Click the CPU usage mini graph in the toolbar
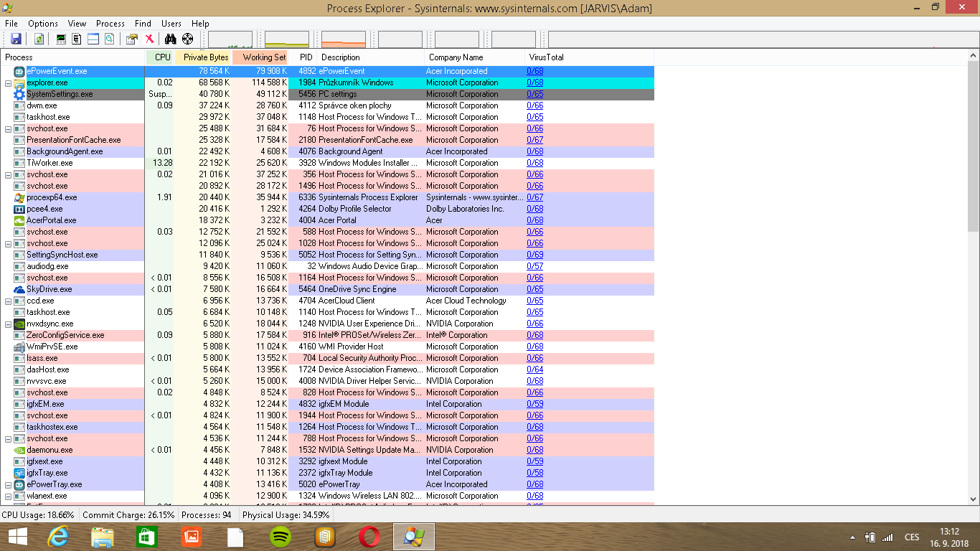The image size is (980, 551). click(x=230, y=39)
